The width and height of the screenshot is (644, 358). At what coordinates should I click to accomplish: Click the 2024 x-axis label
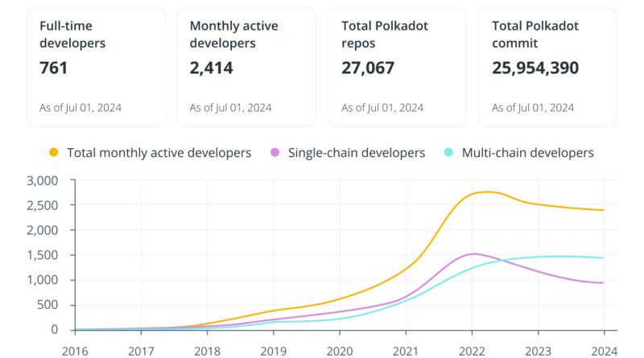pos(605,352)
